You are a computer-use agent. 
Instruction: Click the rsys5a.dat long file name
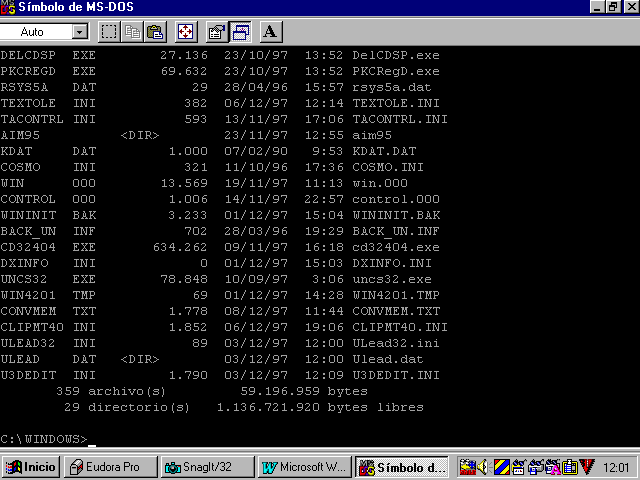pyautogui.click(x=392, y=87)
